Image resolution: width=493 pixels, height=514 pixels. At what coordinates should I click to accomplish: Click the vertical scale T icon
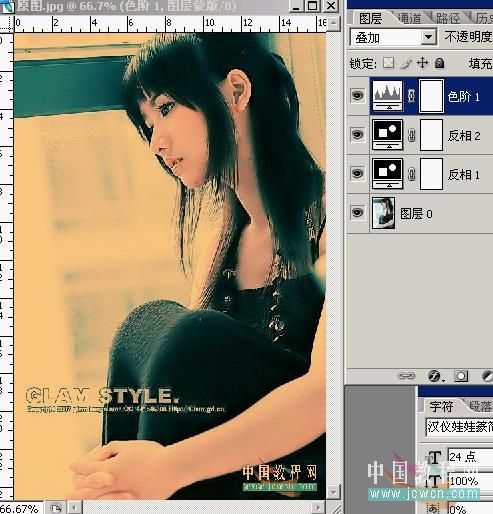tap(434, 481)
